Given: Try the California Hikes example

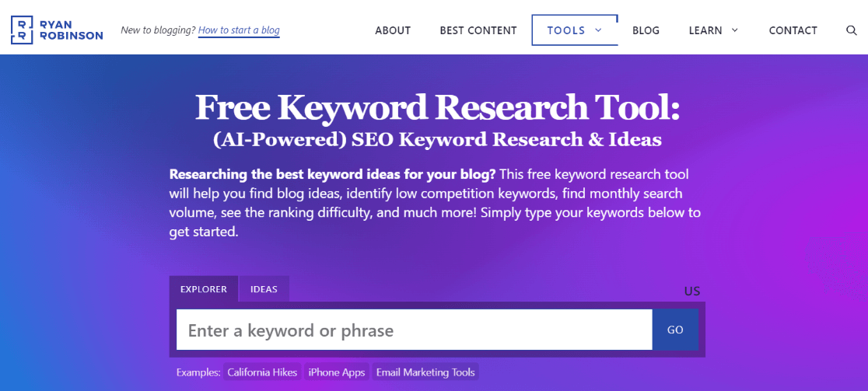Looking at the screenshot, I should coord(262,372).
